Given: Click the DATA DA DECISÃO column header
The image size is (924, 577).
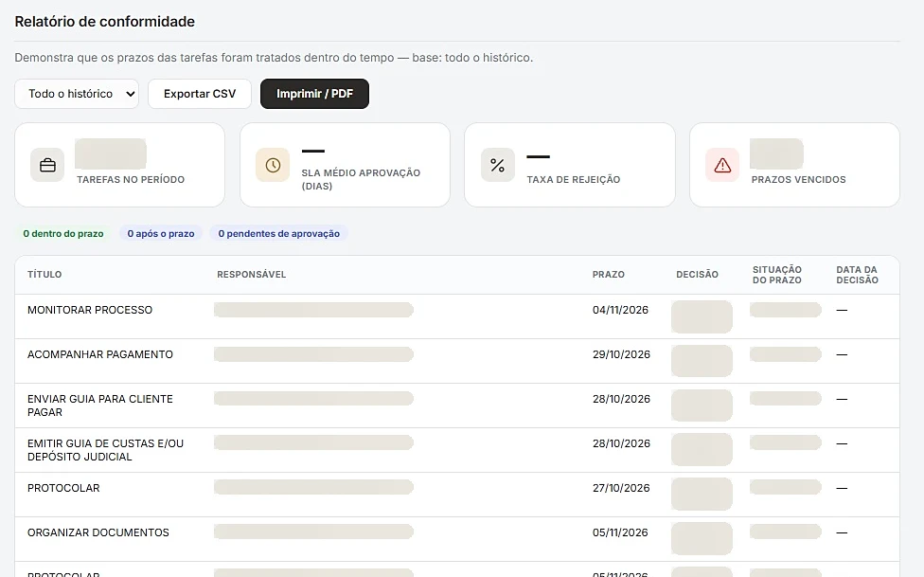Looking at the screenshot, I should [x=858, y=275].
